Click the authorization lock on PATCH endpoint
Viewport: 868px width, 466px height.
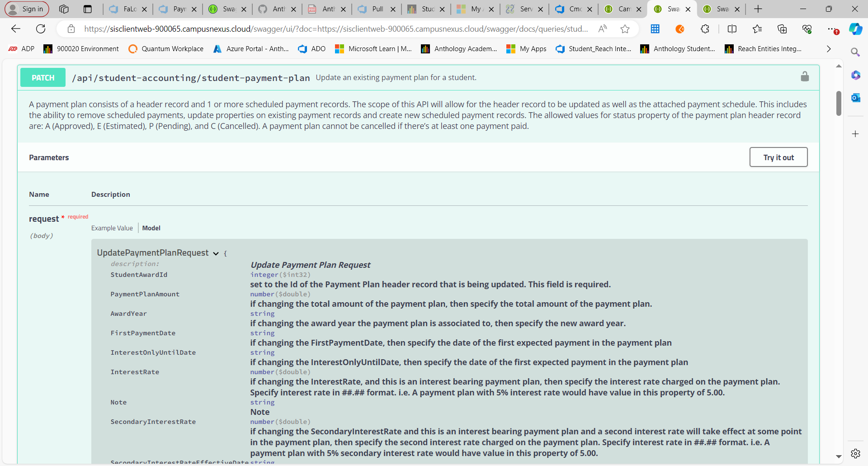click(805, 76)
